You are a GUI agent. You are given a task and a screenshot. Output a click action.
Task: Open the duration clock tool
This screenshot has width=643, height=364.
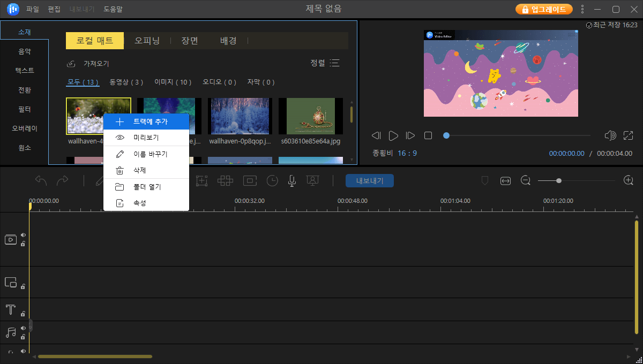(x=272, y=180)
